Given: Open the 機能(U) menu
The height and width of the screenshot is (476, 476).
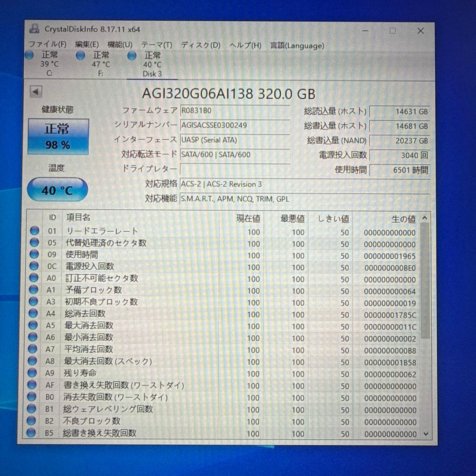Looking at the screenshot, I should 120,45.
